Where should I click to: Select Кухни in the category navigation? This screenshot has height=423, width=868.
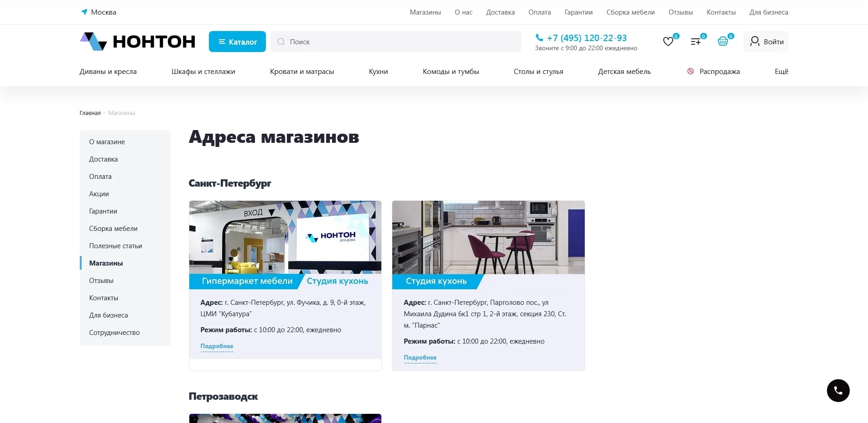pyautogui.click(x=378, y=71)
